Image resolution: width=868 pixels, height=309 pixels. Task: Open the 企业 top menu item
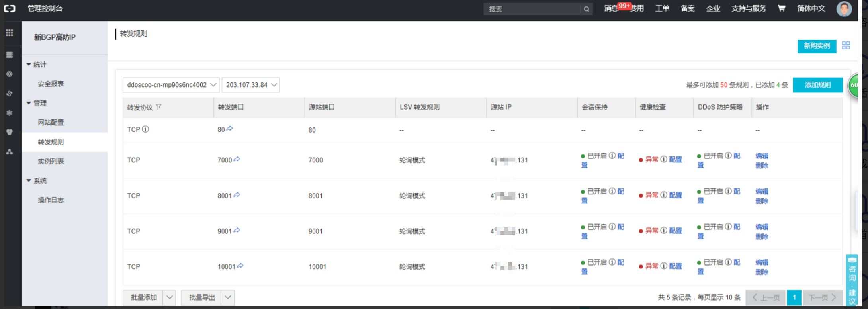pyautogui.click(x=713, y=8)
